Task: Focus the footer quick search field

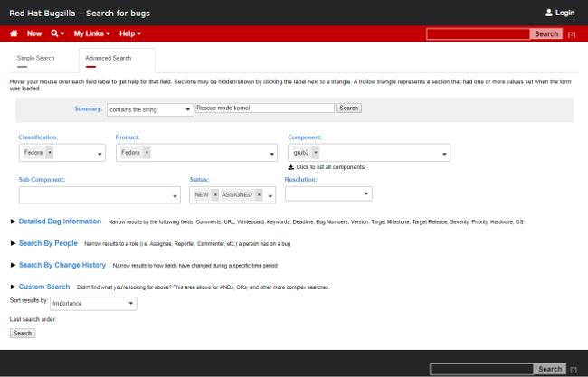Action: (482, 369)
